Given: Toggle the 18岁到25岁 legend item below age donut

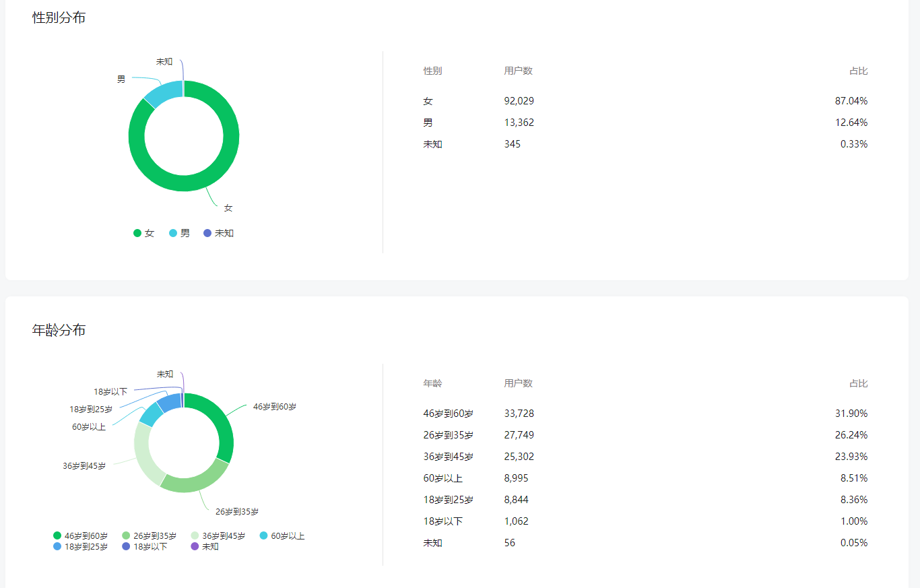Looking at the screenshot, I should click(81, 546).
